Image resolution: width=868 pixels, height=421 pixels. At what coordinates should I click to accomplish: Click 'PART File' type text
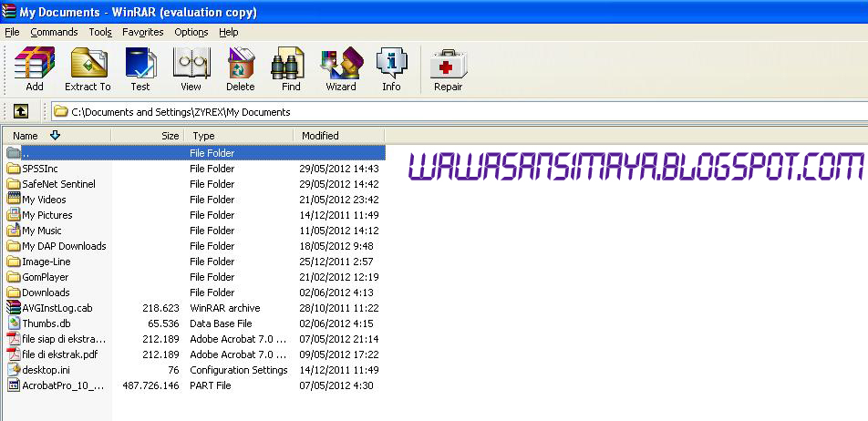(x=211, y=385)
